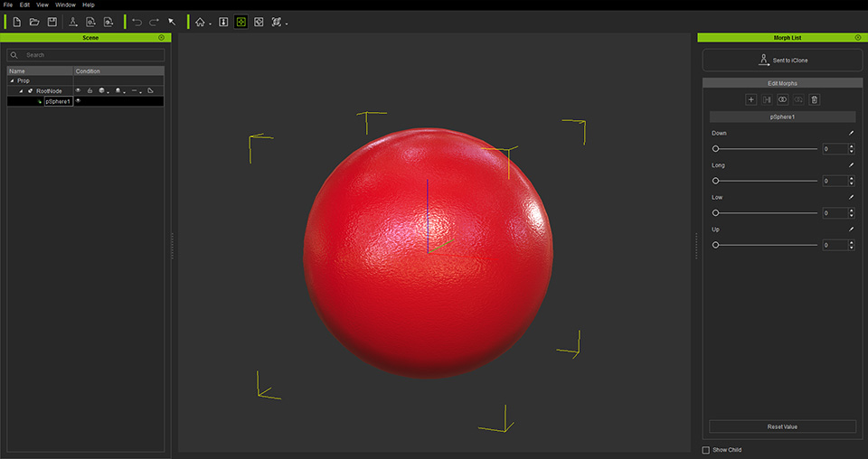868x459 pixels.
Task: Edit the Low morph via pencil icon
Action: coord(852,197)
